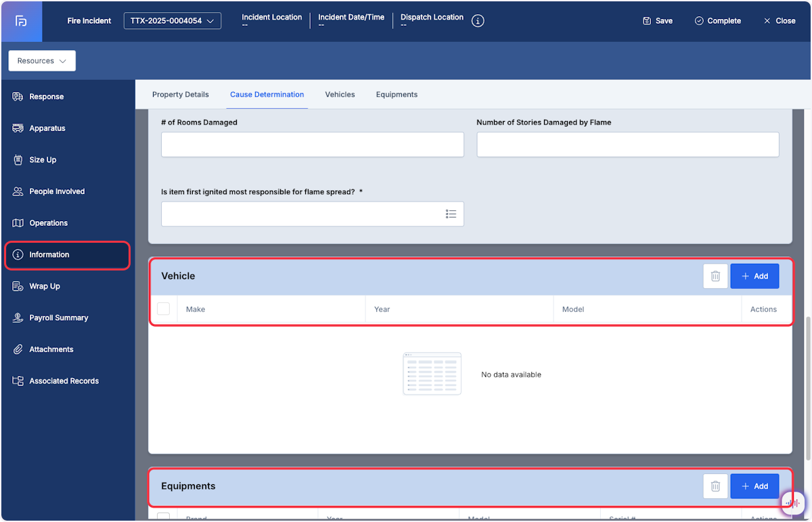Click the Equipments section trash icon
This screenshot has width=812, height=522.
point(715,486)
